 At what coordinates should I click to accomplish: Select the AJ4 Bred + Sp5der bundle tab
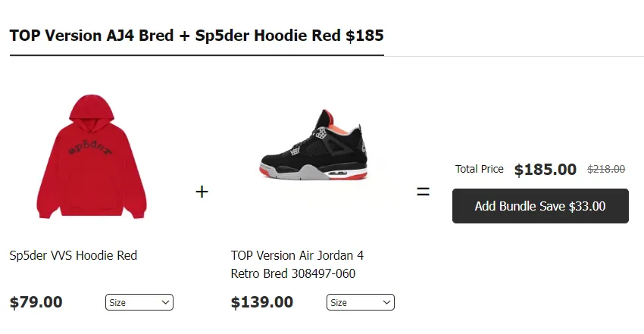click(x=196, y=36)
